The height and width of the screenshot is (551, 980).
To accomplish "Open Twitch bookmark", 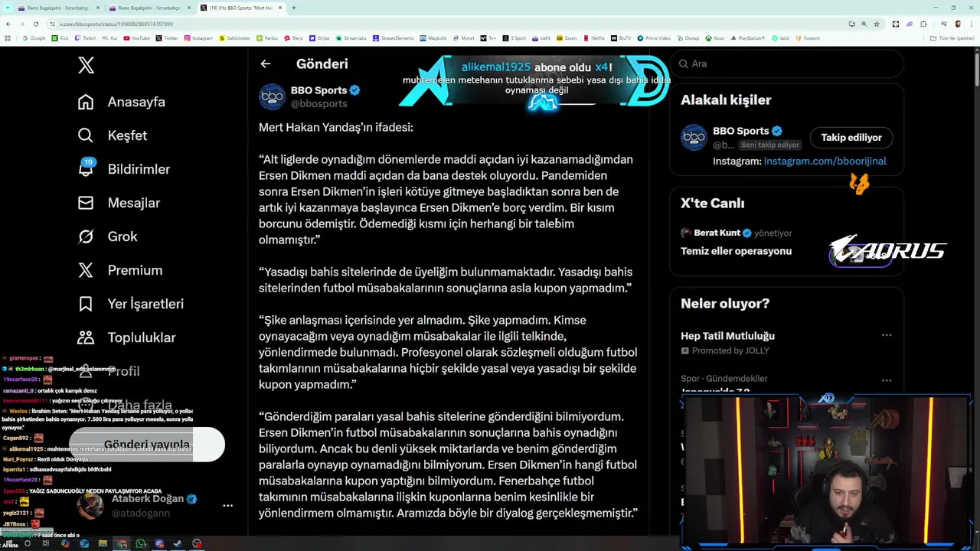I will point(85,38).
